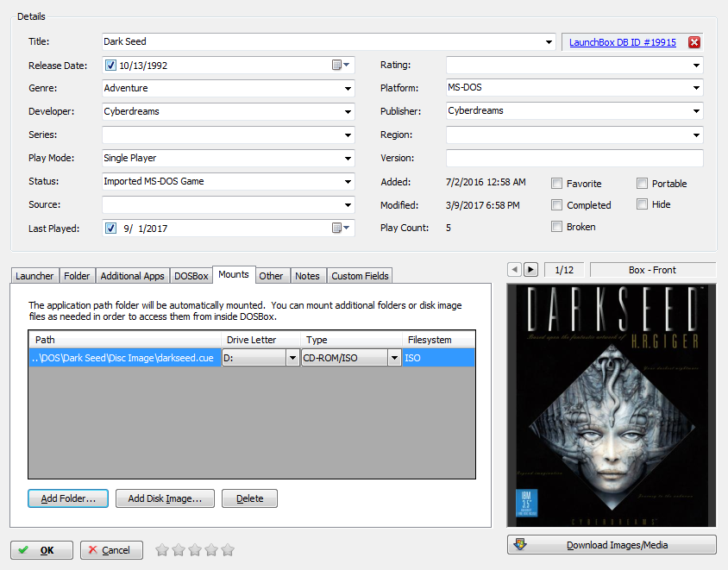Click the Add Disk Image button
Screen dimensions: 728x570
pos(165,498)
